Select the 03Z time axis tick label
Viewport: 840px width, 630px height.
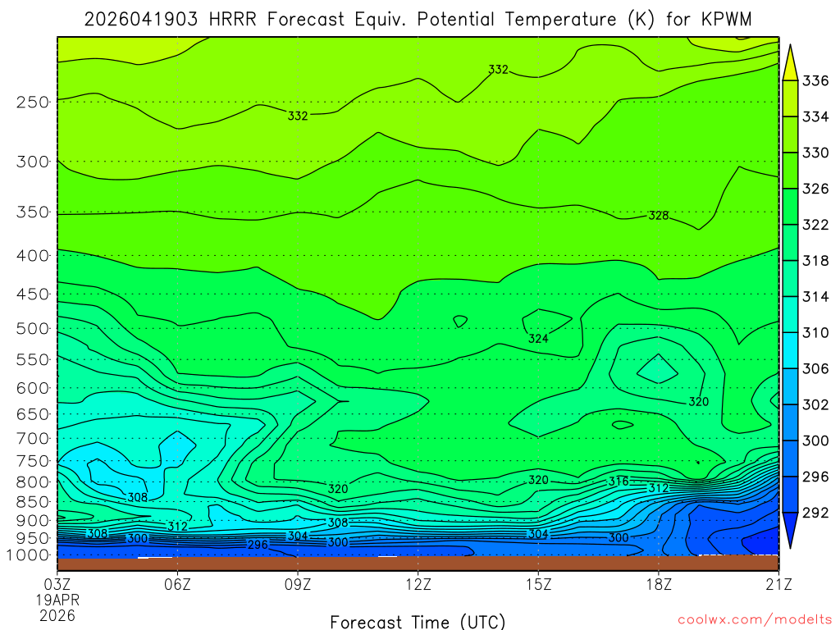pyautogui.click(x=57, y=584)
